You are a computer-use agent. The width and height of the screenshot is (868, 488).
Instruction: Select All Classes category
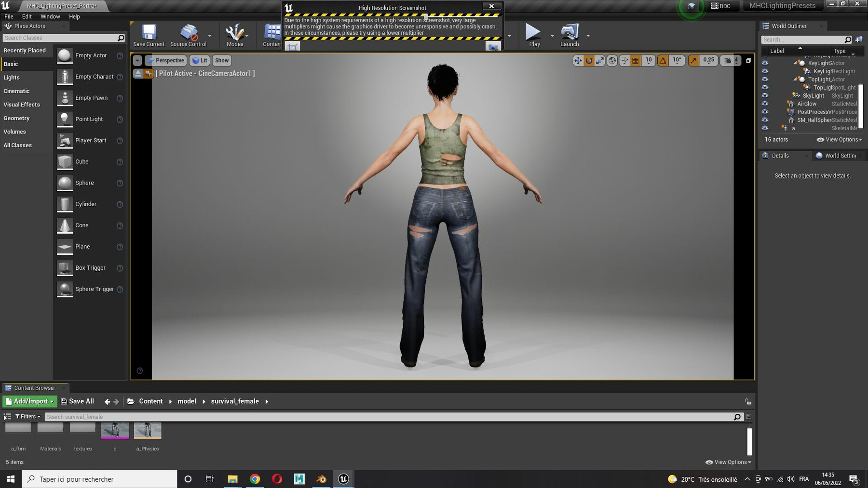[x=27, y=145]
